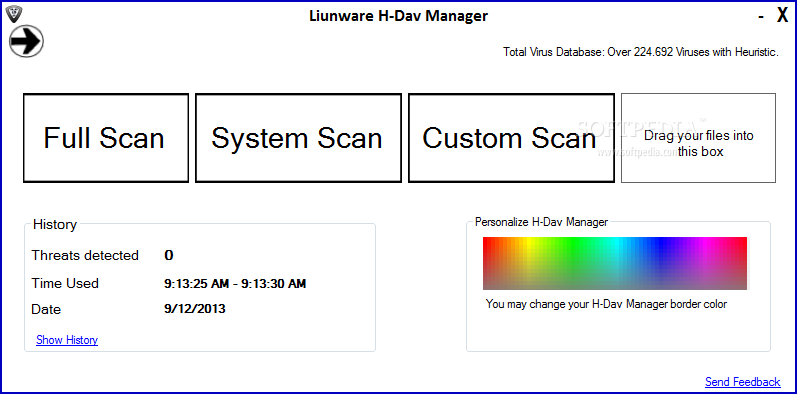The image size is (797, 394).
Task: Start a Full Scan
Action: [106, 138]
